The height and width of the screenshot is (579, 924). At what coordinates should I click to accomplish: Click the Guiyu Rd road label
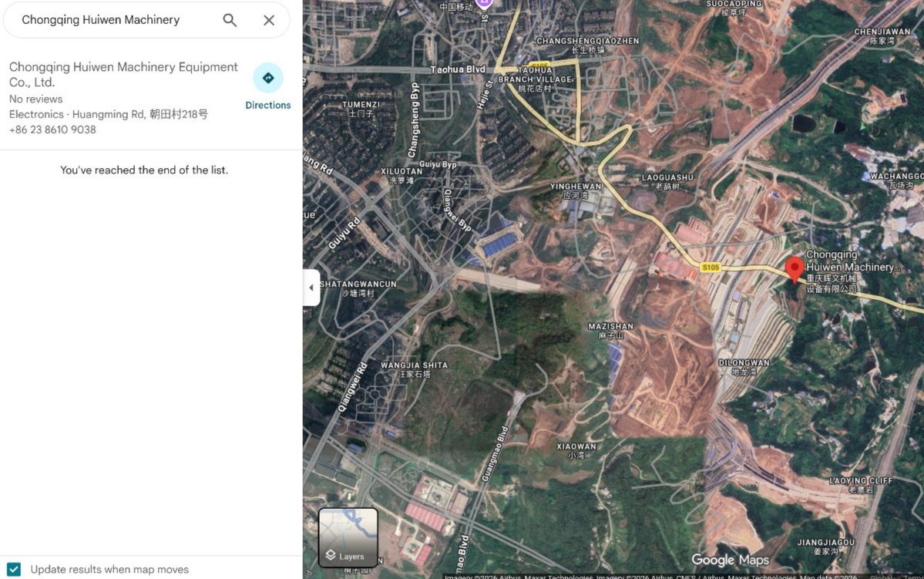point(344,234)
